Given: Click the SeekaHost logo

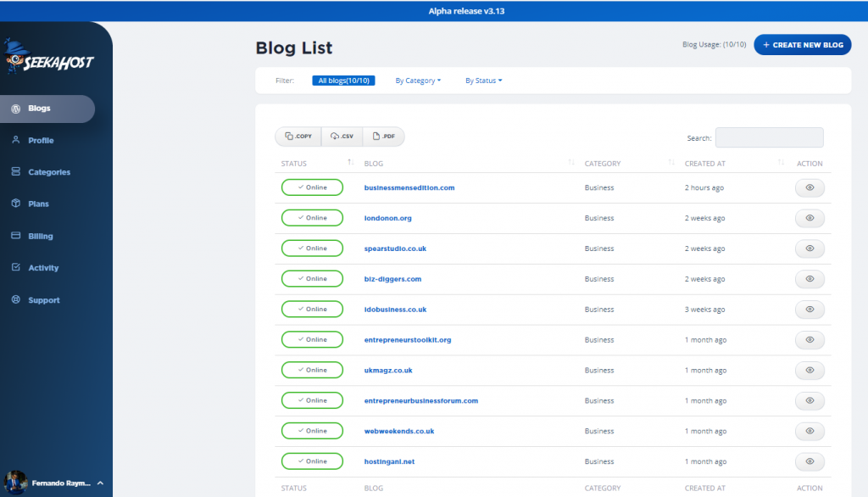Looking at the screenshot, I should pyautogui.click(x=48, y=57).
